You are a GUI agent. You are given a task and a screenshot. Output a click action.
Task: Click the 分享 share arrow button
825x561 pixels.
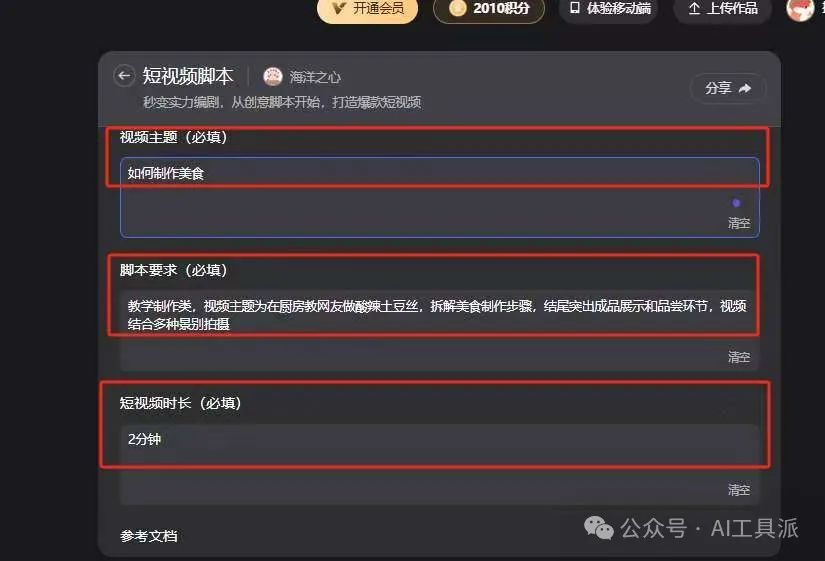tap(728, 88)
